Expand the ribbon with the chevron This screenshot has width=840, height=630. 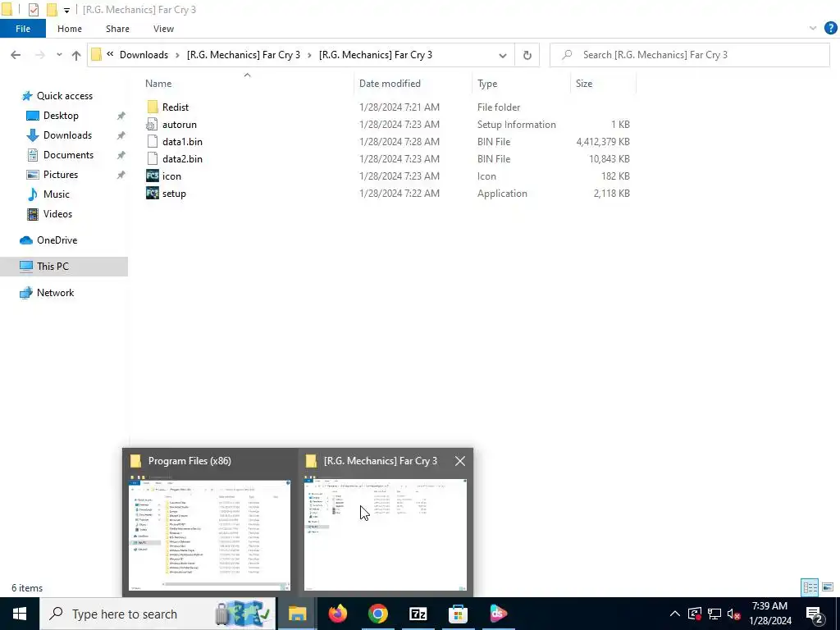coord(813,29)
